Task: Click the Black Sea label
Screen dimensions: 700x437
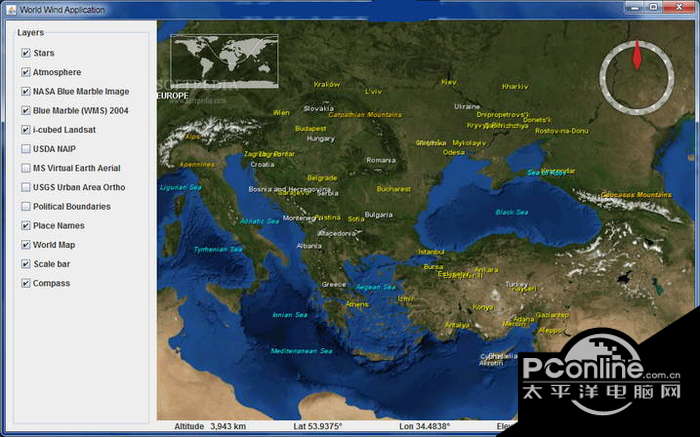Action: click(x=512, y=212)
